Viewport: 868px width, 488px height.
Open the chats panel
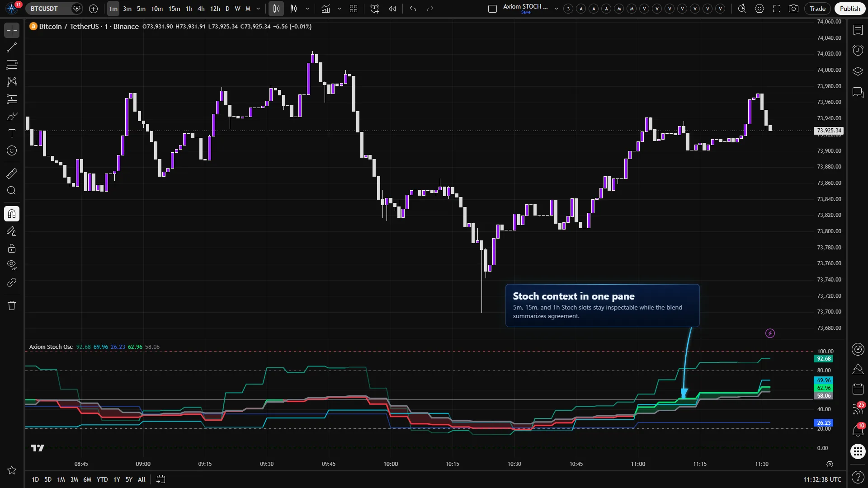pyautogui.click(x=858, y=92)
